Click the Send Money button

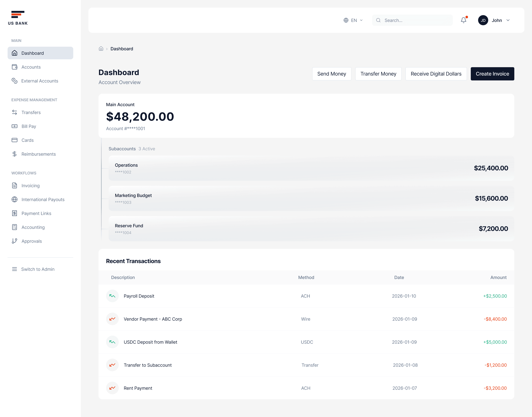tap(332, 74)
